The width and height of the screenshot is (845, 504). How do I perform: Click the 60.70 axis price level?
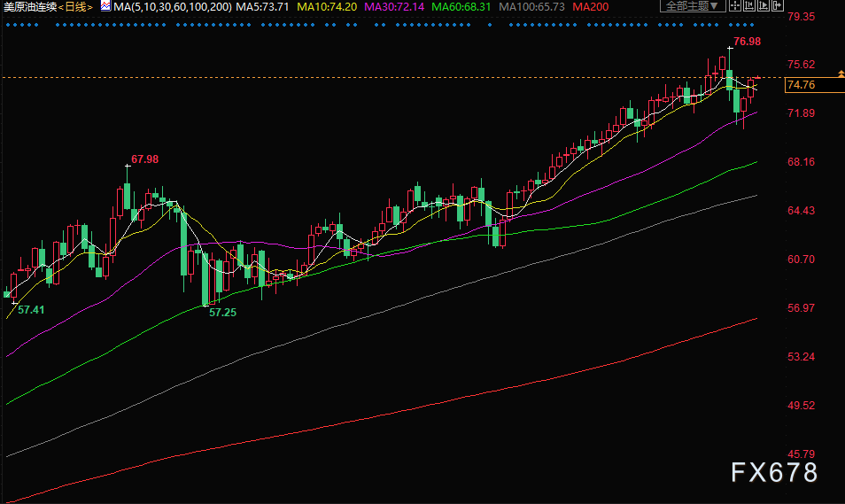click(802, 260)
